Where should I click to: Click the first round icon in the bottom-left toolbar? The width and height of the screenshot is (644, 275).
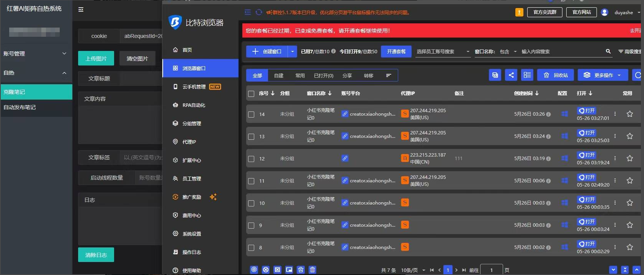coord(254,270)
